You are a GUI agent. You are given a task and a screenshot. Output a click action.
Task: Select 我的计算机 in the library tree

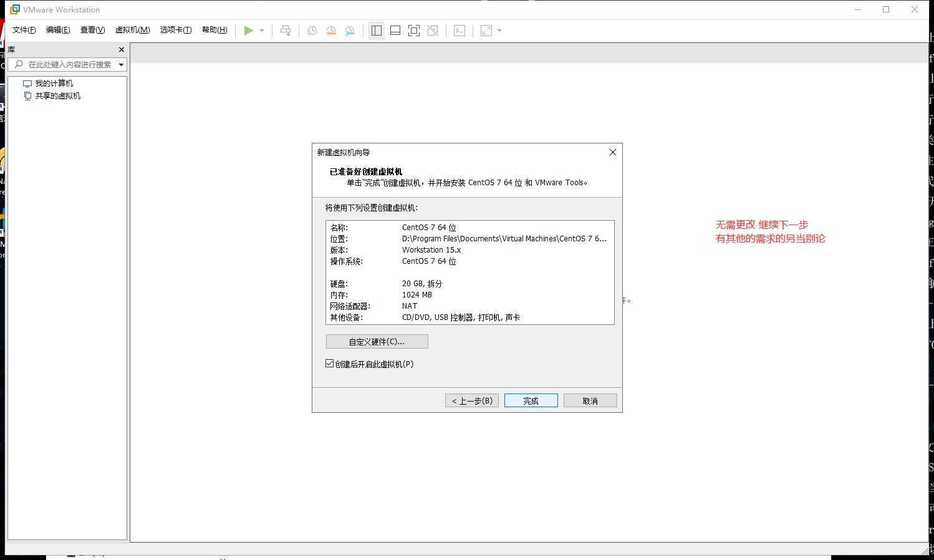point(54,83)
